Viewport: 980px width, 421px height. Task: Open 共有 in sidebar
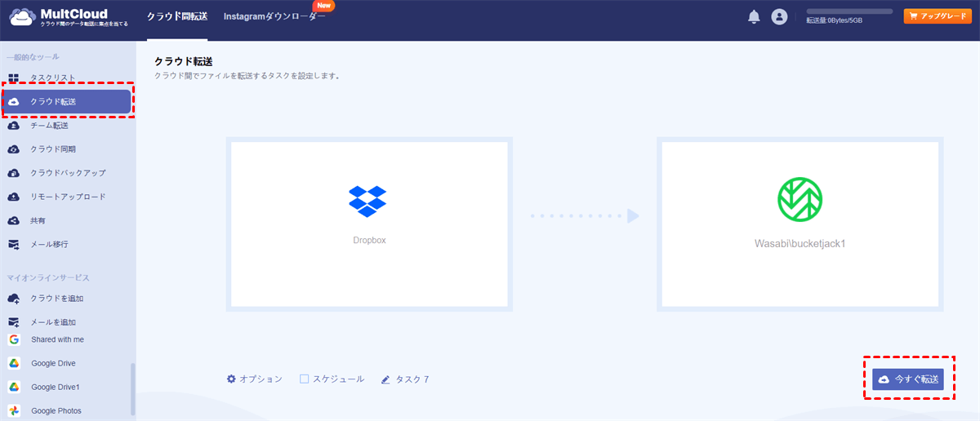click(38, 220)
